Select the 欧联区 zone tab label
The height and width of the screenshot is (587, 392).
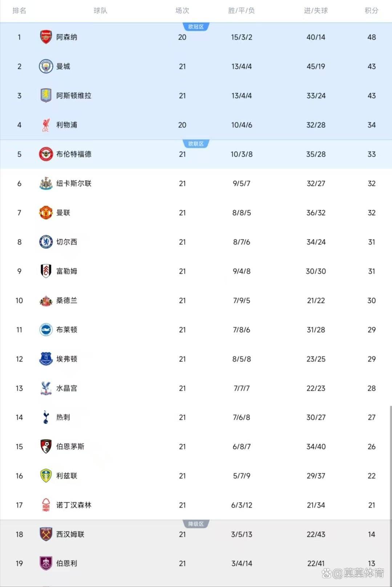196,144
